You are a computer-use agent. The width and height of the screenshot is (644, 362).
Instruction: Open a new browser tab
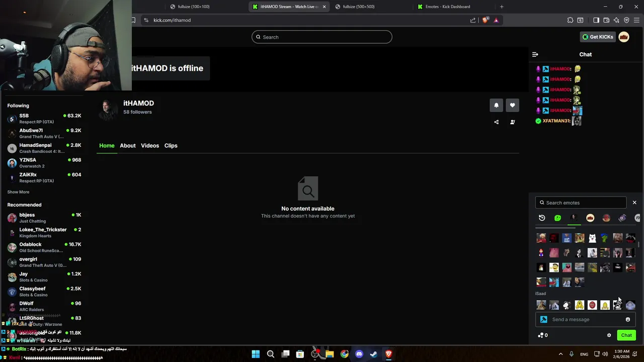502,7
